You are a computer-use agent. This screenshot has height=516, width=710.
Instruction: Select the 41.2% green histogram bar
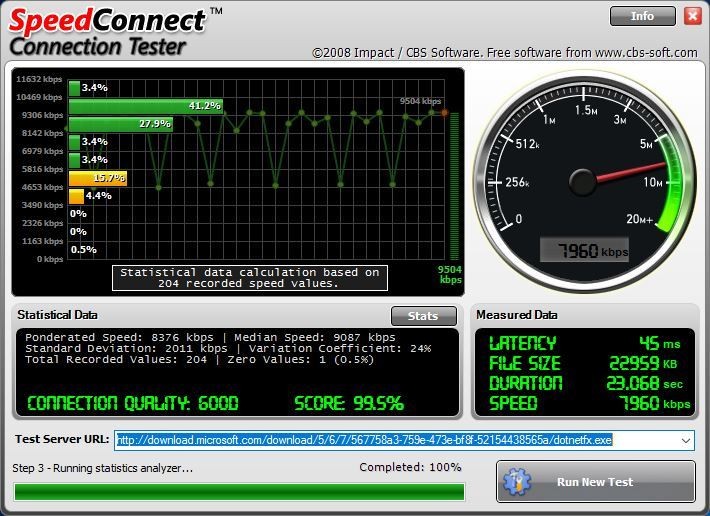(145, 106)
